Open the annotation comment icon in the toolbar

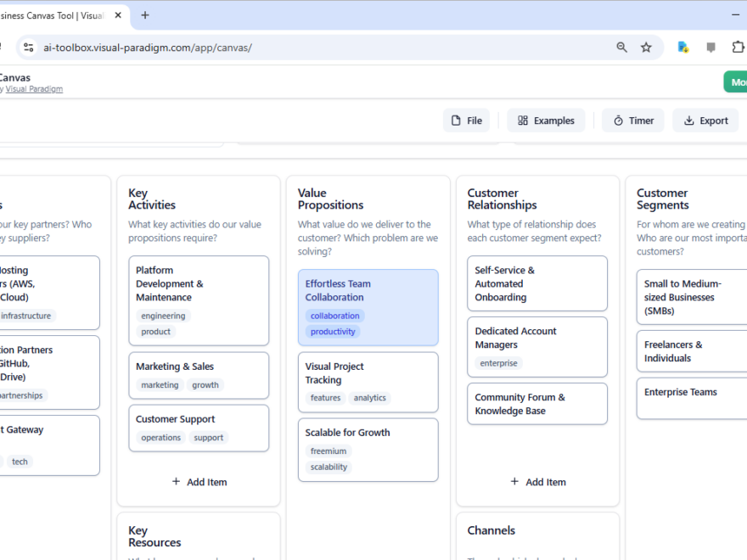710,48
